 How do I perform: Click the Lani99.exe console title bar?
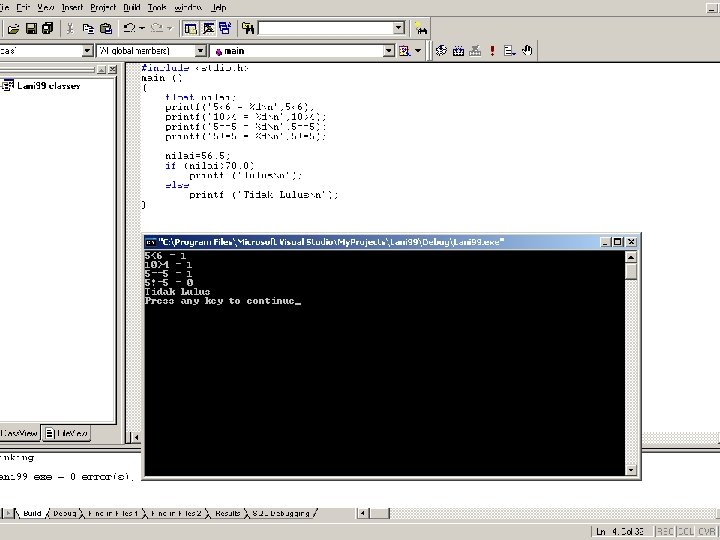(391, 242)
